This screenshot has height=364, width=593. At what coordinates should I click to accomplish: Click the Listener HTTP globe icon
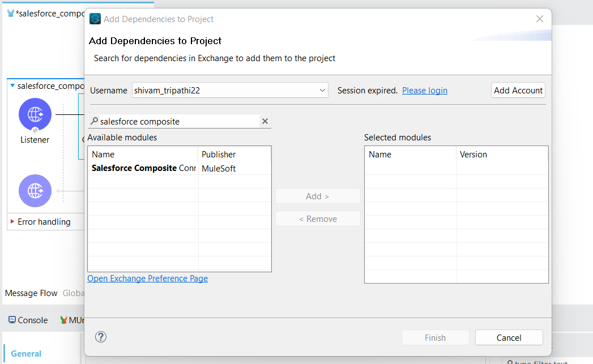pyautogui.click(x=35, y=114)
